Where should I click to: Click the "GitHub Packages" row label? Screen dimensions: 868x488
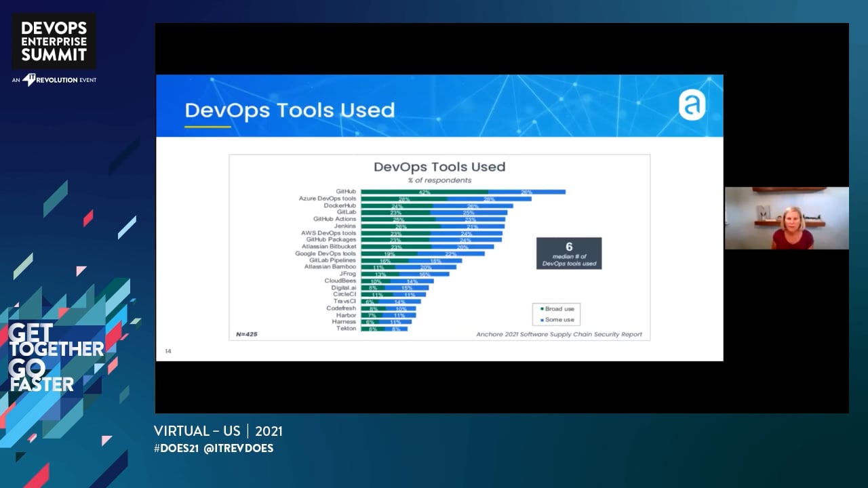(x=331, y=239)
